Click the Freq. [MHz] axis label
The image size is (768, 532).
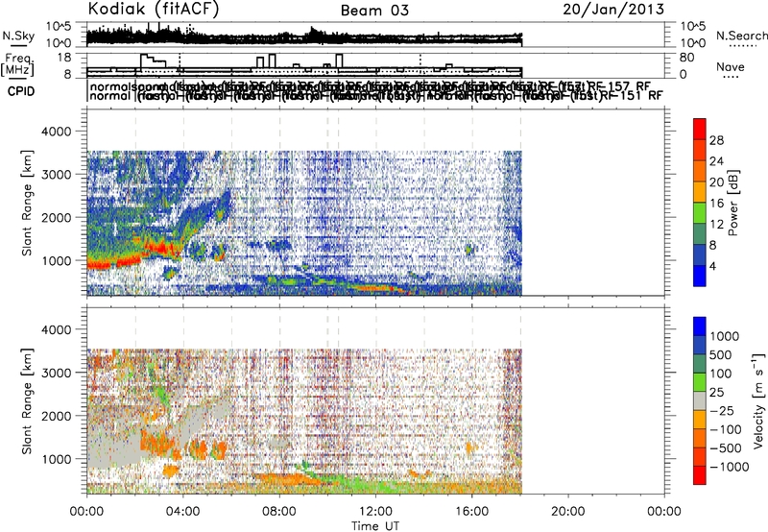tap(17, 64)
